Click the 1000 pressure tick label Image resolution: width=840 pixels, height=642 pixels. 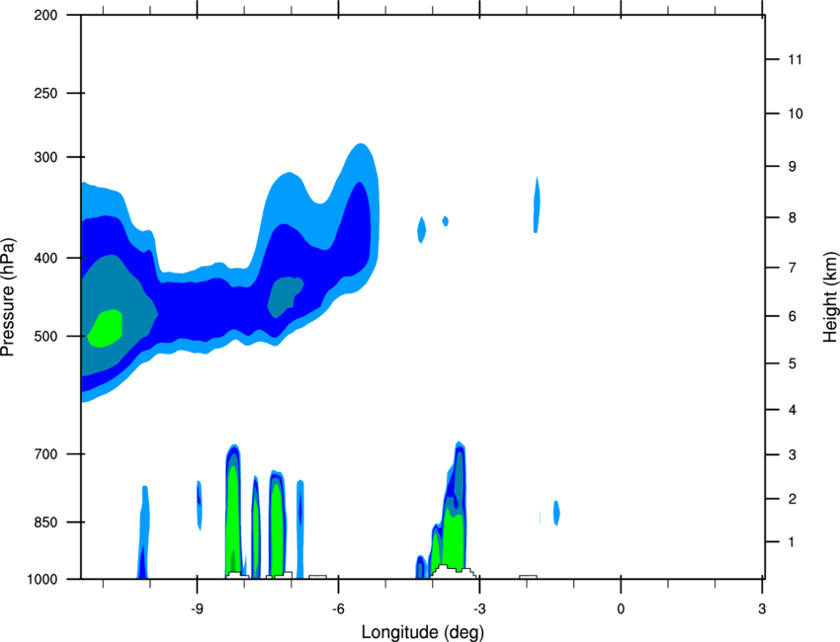point(42,580)
